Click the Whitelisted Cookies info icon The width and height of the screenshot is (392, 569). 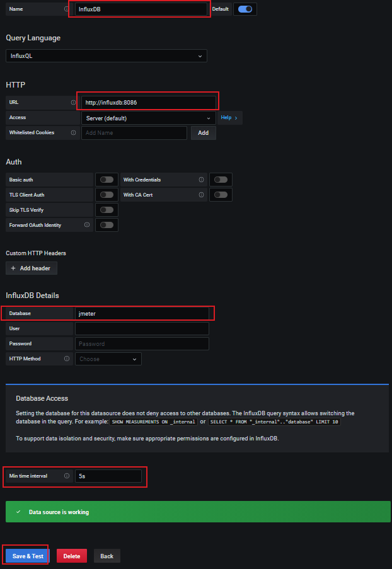pyautogui.click(x=73, y=133)
